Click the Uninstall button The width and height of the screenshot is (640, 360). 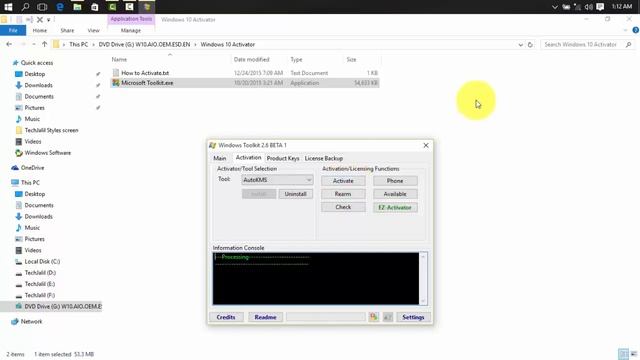tap(296, 194)
